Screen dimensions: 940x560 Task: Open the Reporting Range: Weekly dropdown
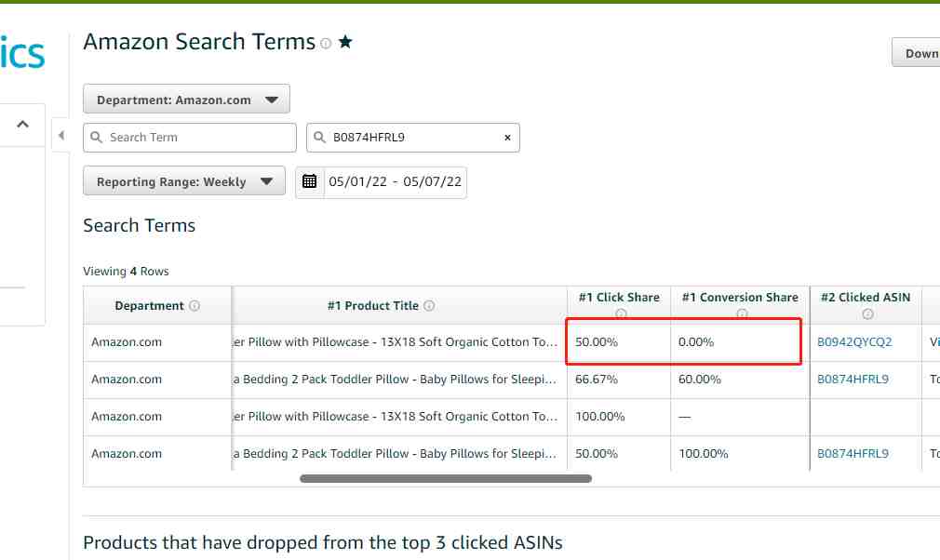coord(184,181)
